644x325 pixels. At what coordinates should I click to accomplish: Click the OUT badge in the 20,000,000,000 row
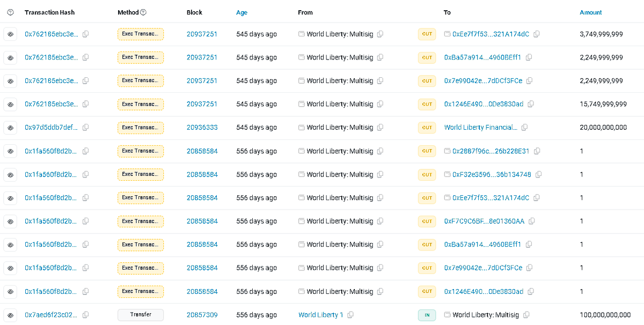[427, 128]
